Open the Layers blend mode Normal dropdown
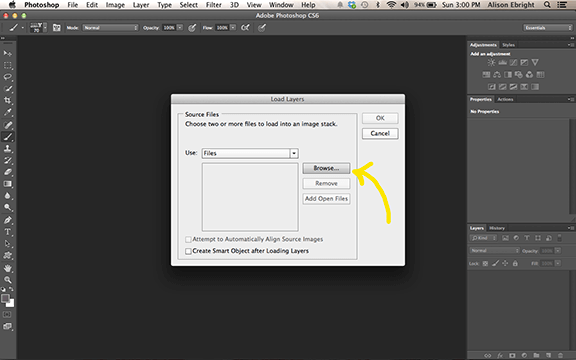Screen dimensions: 576x360 [x=494, y=251]
